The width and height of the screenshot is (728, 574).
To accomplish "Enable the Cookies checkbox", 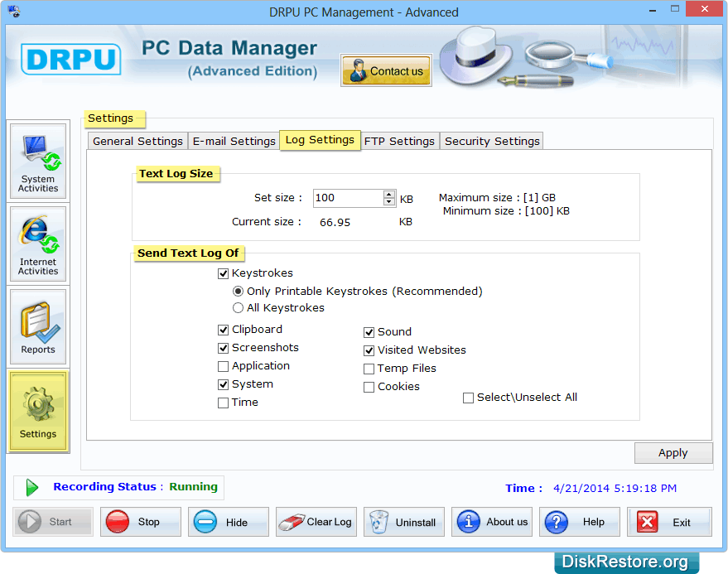I will click(369, 387).
